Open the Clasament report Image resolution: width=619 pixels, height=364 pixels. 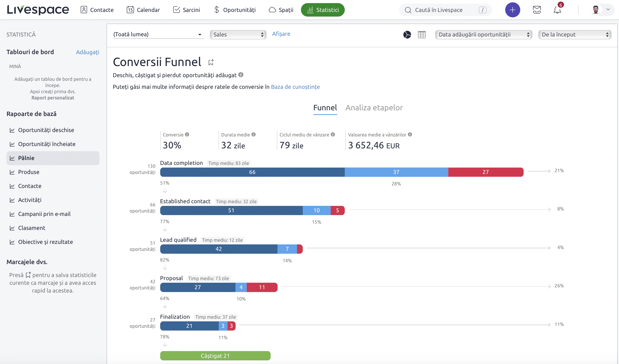(x=53, y=228)
